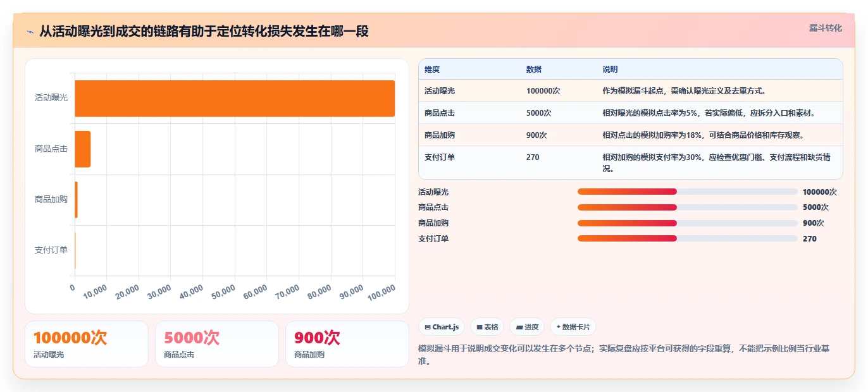This screenshot has width=868, height=392.
Task: Click the 进度 tag chip
Action: (x=527, y=327)
